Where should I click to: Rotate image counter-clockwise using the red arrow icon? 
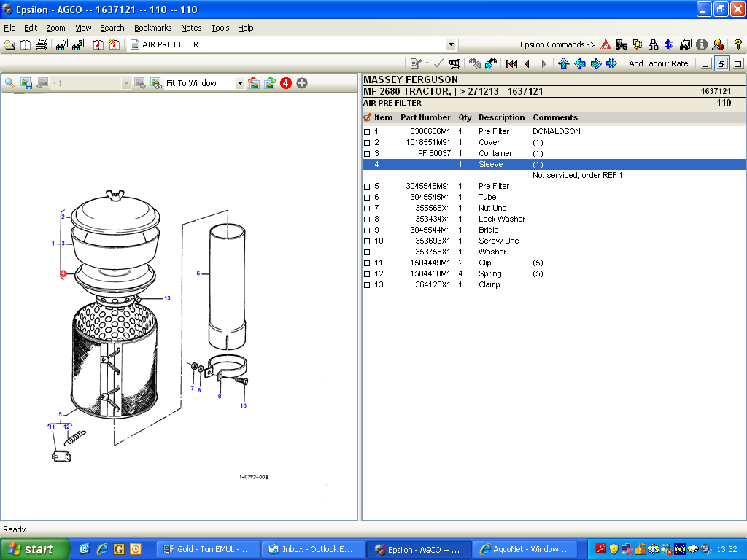tap(254, 83)
